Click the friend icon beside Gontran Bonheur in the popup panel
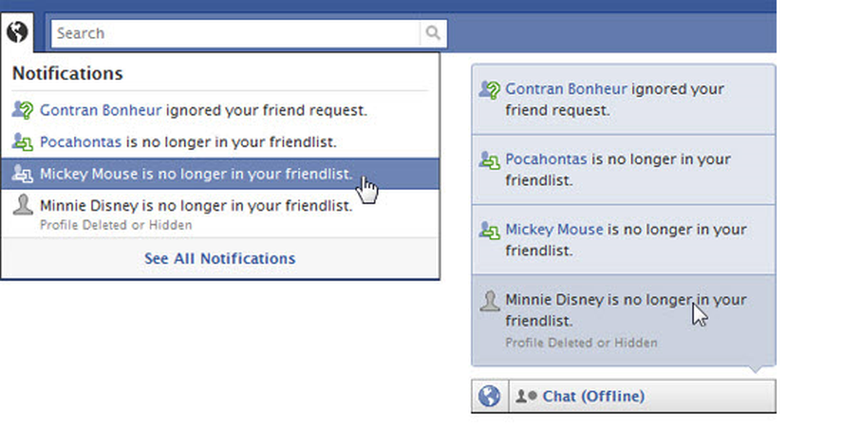The width and height of the screenshot is (868, 425). point(490,90)
